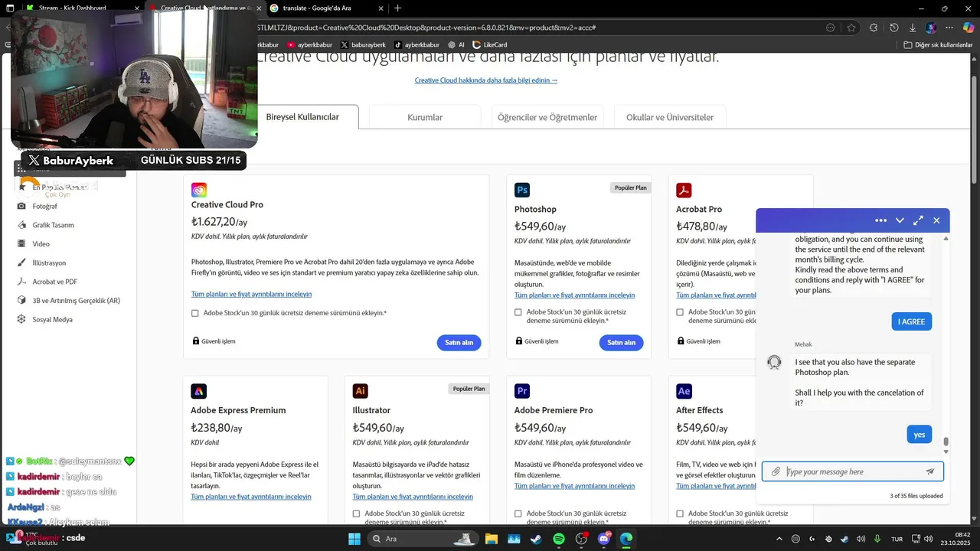The height and width of the screenshot is (551, 980).
Task: Open plan details link under Adobe Express Premium
Action: click(x=251, y=497)
